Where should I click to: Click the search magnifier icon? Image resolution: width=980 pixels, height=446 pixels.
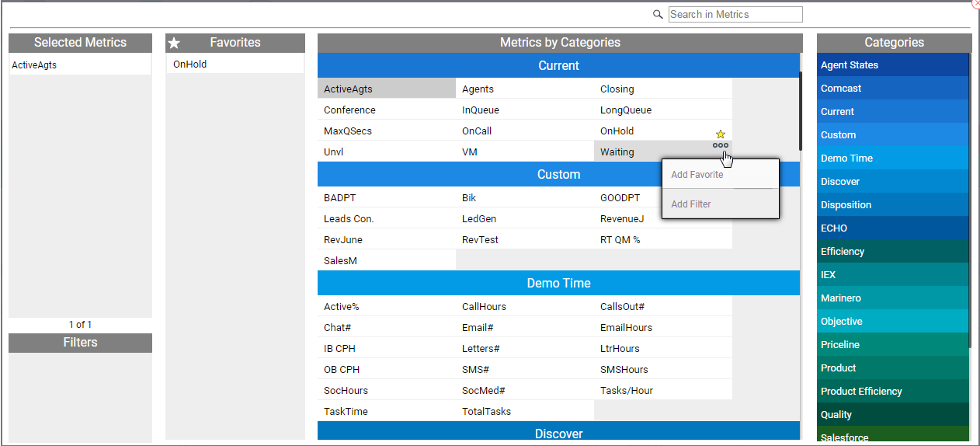pyautogui.click(x=658, y=14)
